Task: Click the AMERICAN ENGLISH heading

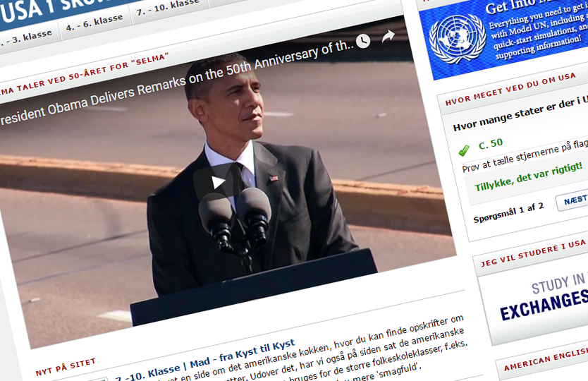Action: pos(546,360)
